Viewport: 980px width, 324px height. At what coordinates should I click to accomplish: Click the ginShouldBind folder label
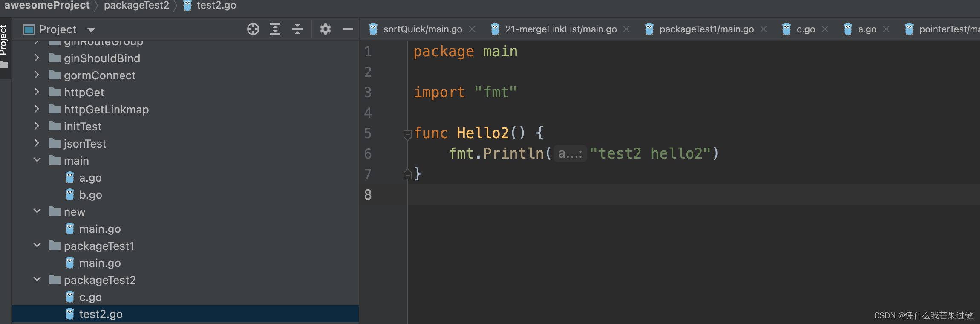coord(102,58)
